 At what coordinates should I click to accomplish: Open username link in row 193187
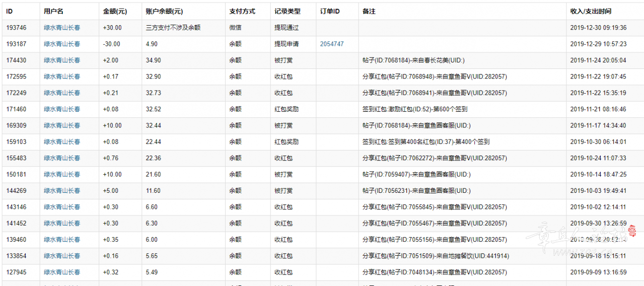click(62, 44)
